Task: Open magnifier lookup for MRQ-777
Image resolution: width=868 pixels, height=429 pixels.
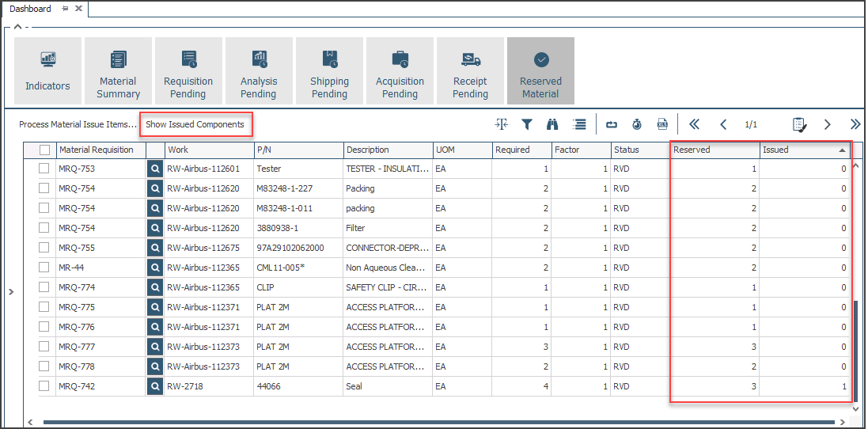Action: tap(155, 347)
